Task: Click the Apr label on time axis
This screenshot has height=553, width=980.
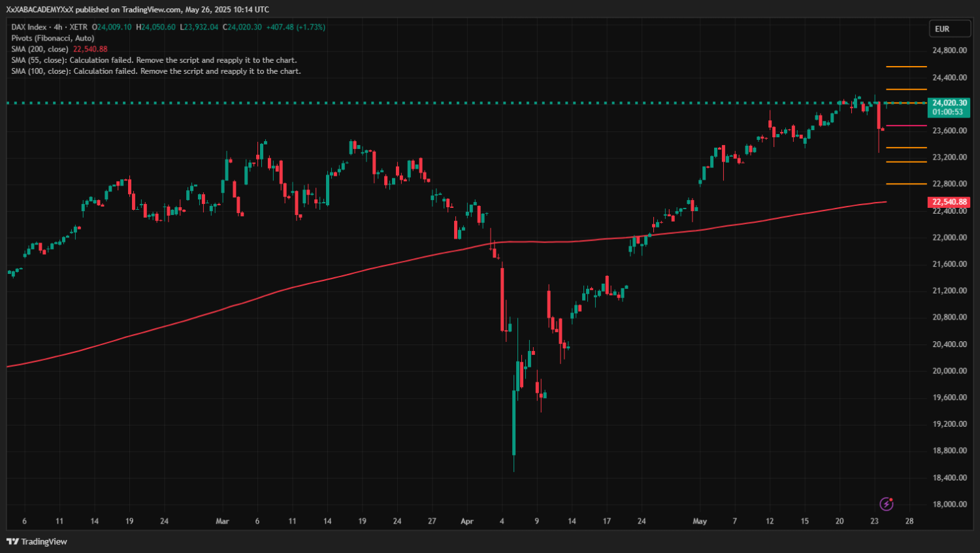Action: (466, 521)
